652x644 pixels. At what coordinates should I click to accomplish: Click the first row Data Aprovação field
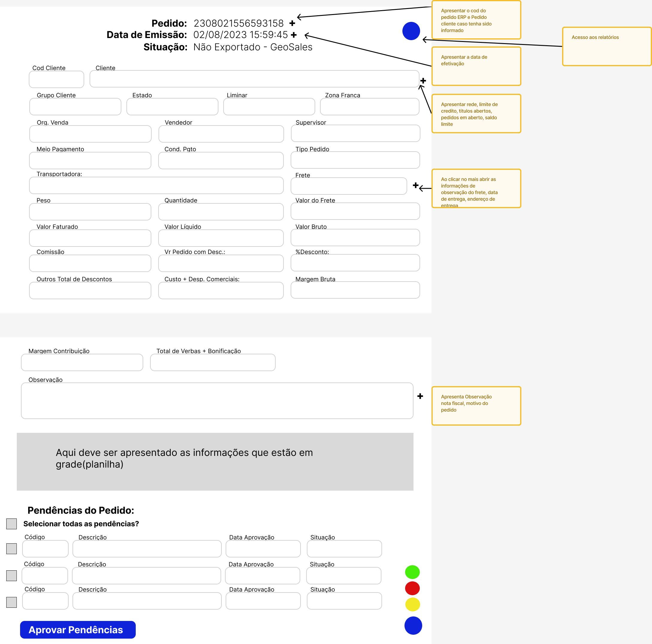[263, 549]
